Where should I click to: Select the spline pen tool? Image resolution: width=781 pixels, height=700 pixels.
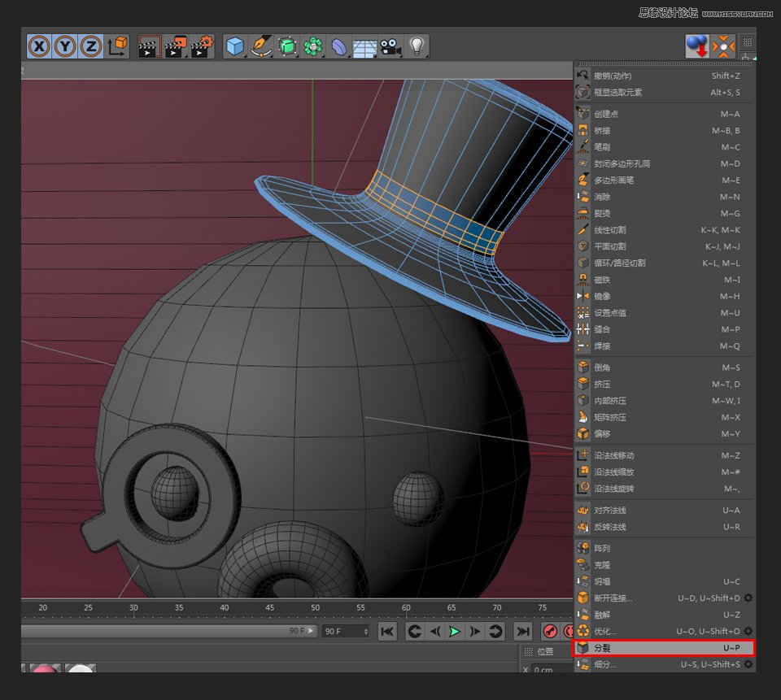(261, 46)
